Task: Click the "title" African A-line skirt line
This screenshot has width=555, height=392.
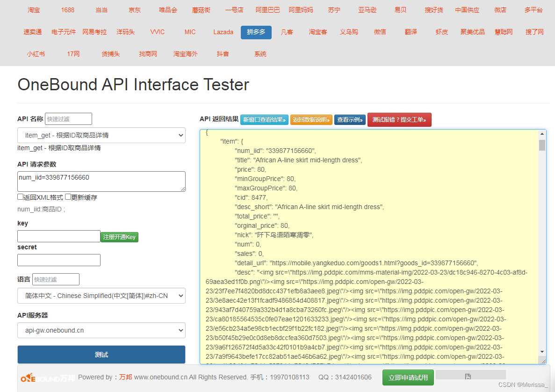Action: (298, 160)
